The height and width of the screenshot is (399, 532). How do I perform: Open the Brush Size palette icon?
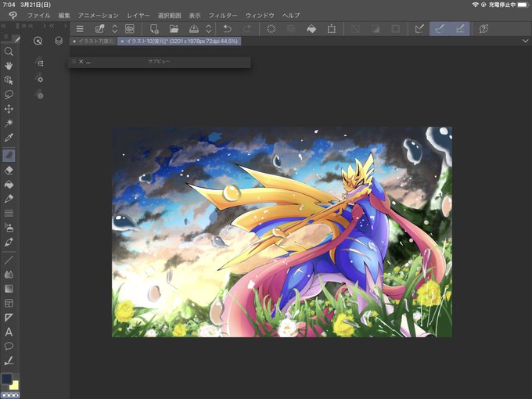40,95
